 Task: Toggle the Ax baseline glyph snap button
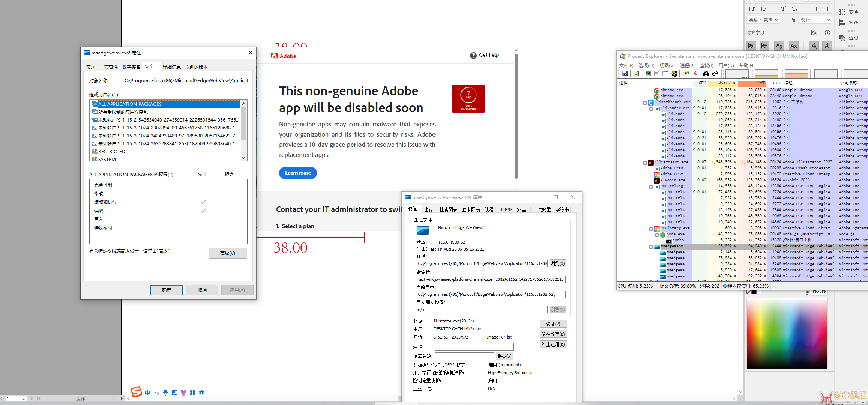794,46
